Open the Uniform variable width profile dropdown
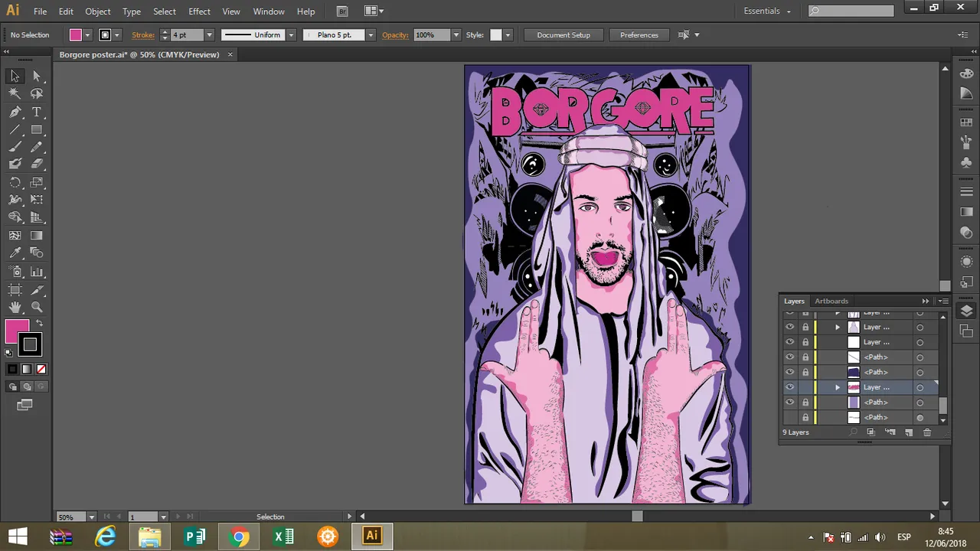Viewport: 980px width, 551px height. tap(291, 35)
